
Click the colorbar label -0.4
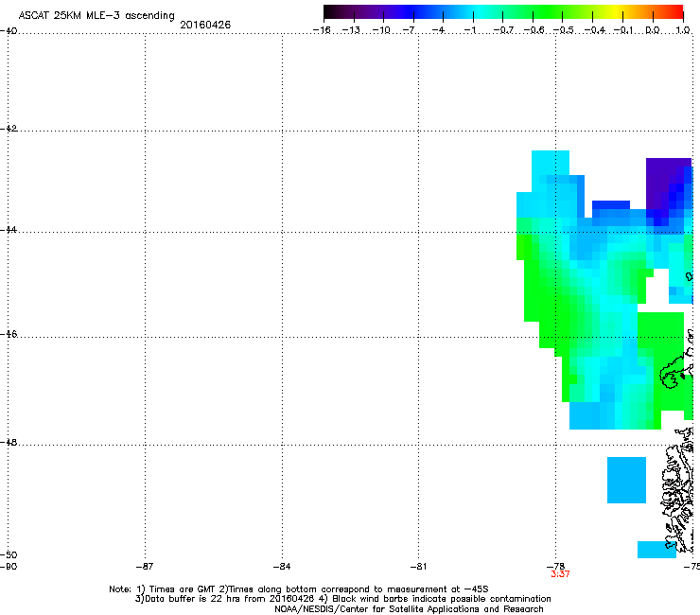(595, 30)
